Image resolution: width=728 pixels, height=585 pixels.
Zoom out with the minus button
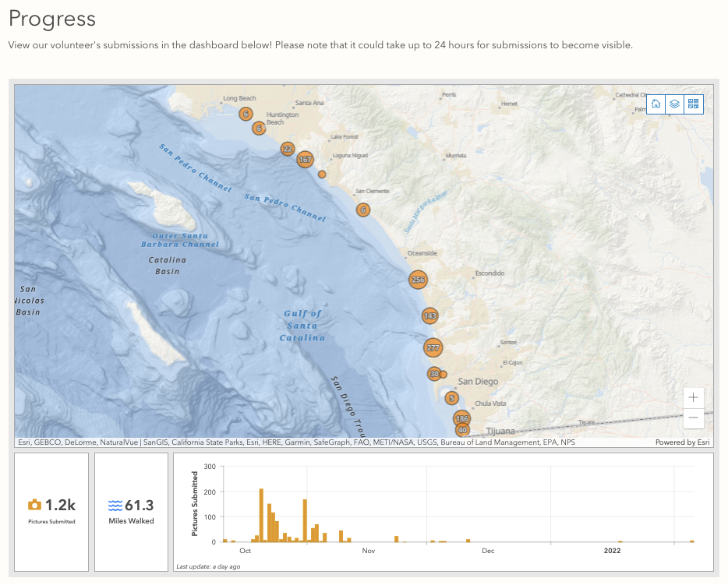(x=693, y=418)
